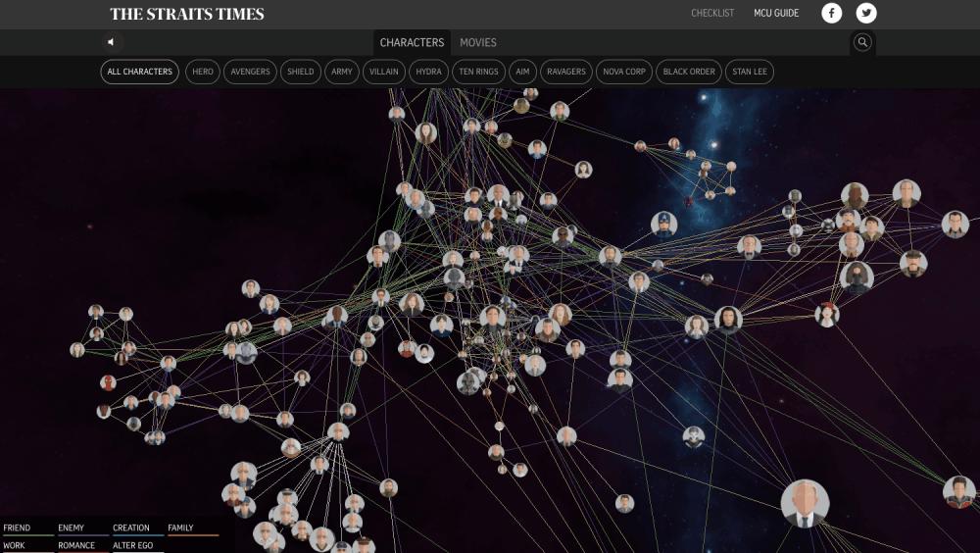980x553 pixels.
Task: Click the Romance legend label
Action: tap(76, 545)
